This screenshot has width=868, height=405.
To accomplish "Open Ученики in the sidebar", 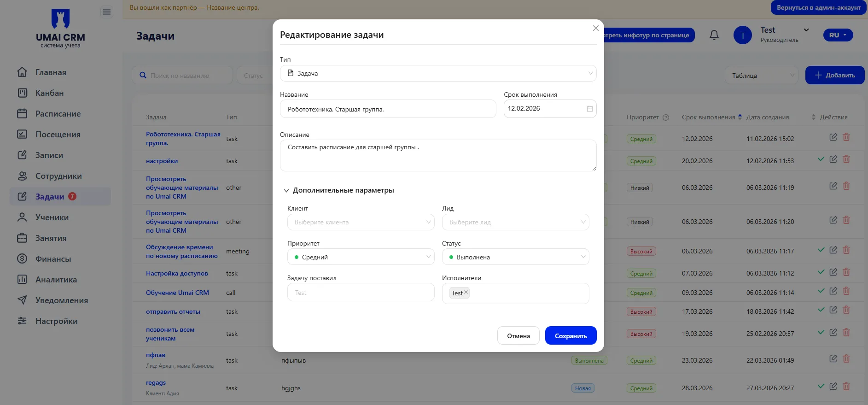I will 52,217.
